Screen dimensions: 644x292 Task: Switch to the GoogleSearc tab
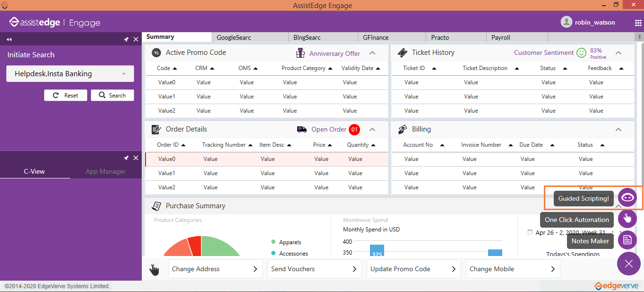[250, 37]
